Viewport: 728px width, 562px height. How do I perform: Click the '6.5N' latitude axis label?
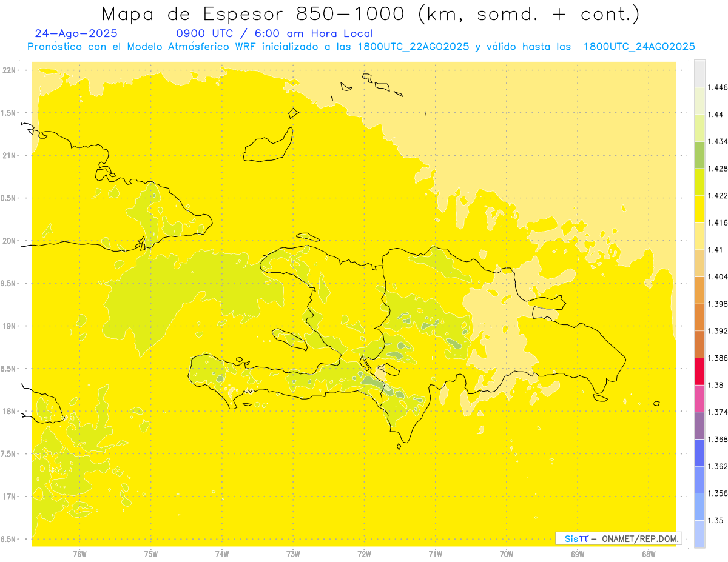click(x=9, y=539)
